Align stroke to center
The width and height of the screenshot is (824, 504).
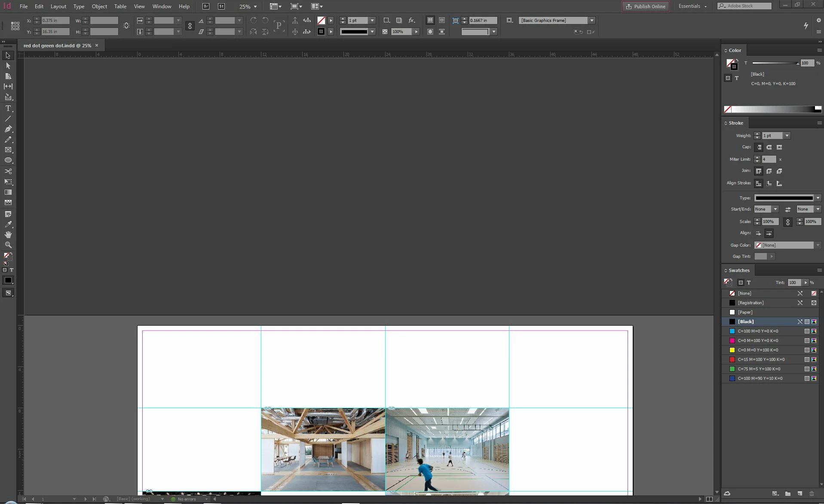[759, 183]
